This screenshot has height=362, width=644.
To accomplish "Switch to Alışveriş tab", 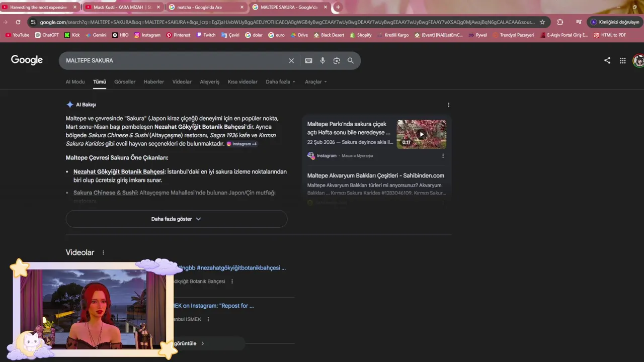I will point(210,81).
